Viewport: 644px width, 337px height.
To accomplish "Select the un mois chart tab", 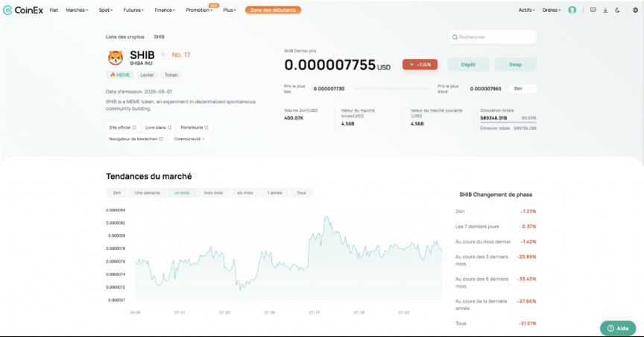I will pyautogui.click(x=182, y=193).
